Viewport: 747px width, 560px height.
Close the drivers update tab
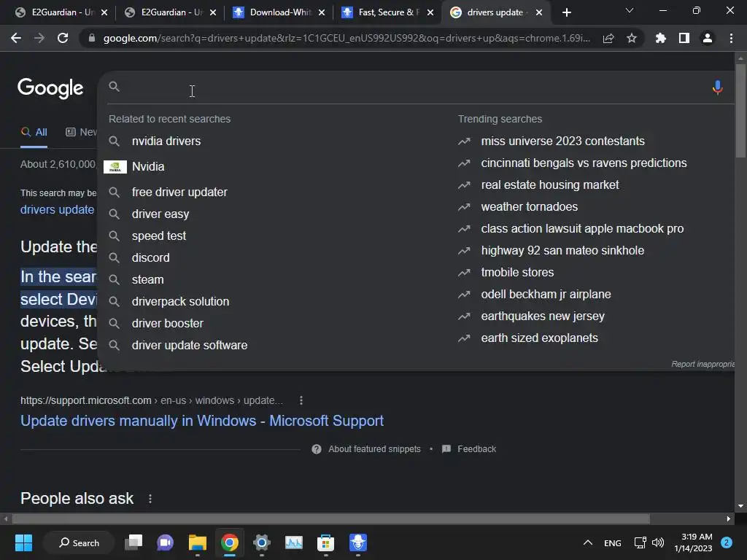[x=539, y=12]
